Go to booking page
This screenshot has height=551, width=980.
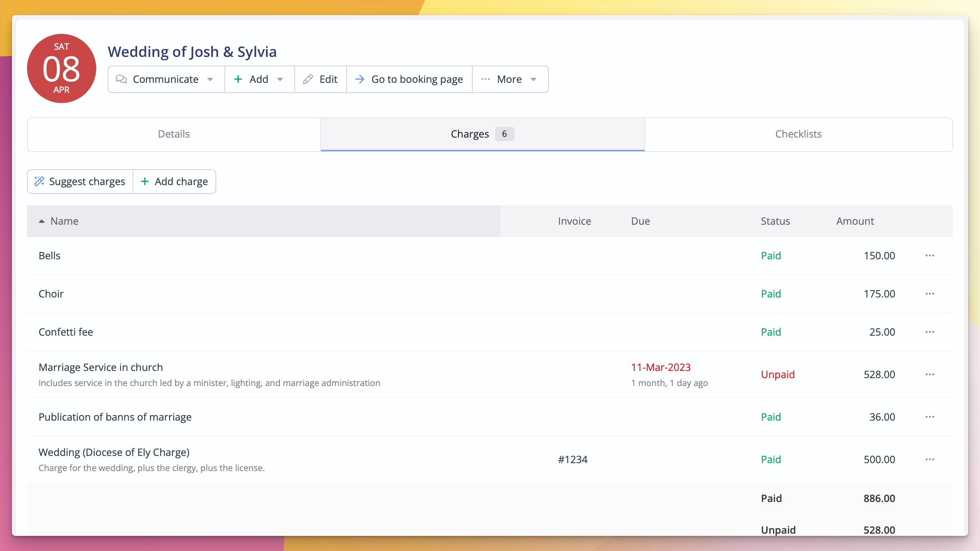(x=409, y=79)
